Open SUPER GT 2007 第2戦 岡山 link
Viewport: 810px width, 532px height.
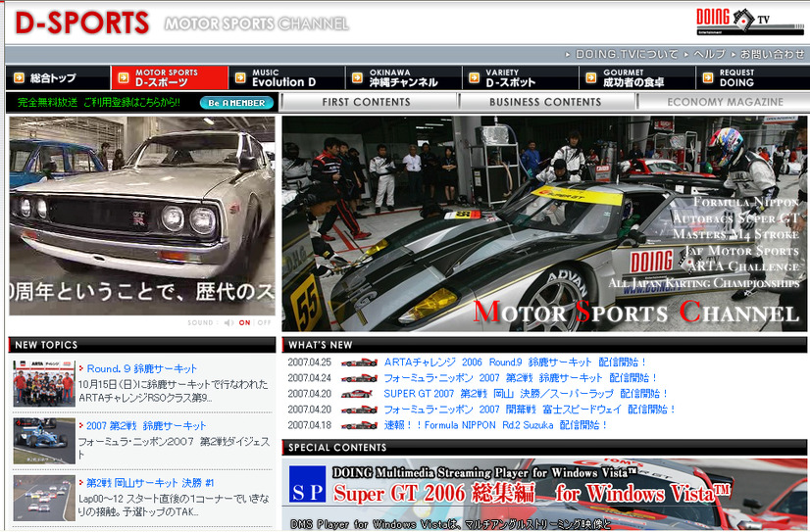[526, 394]
